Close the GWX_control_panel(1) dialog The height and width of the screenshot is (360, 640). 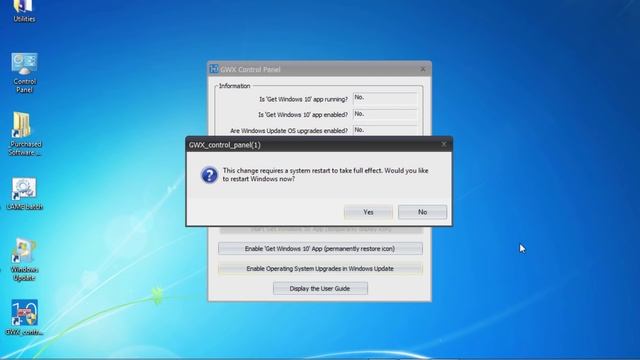pos(444,144)
